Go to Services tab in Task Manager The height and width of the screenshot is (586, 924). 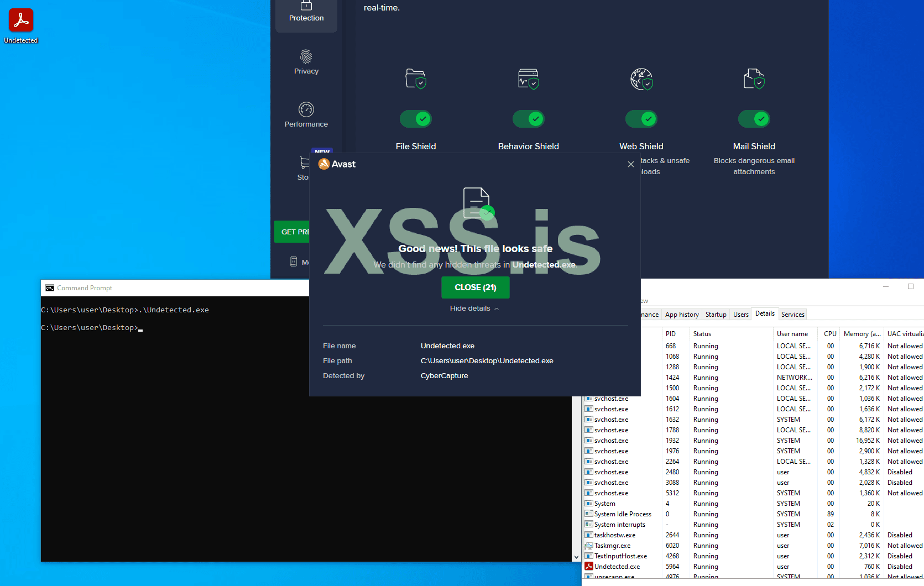tap(793, 315)
